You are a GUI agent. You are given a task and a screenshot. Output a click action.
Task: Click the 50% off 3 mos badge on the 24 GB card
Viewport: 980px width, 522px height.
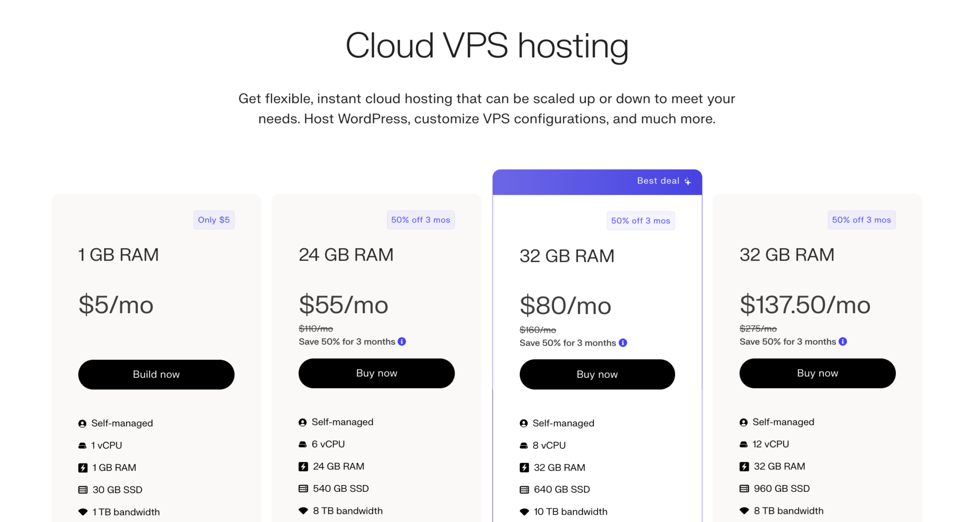coord(421,220)
